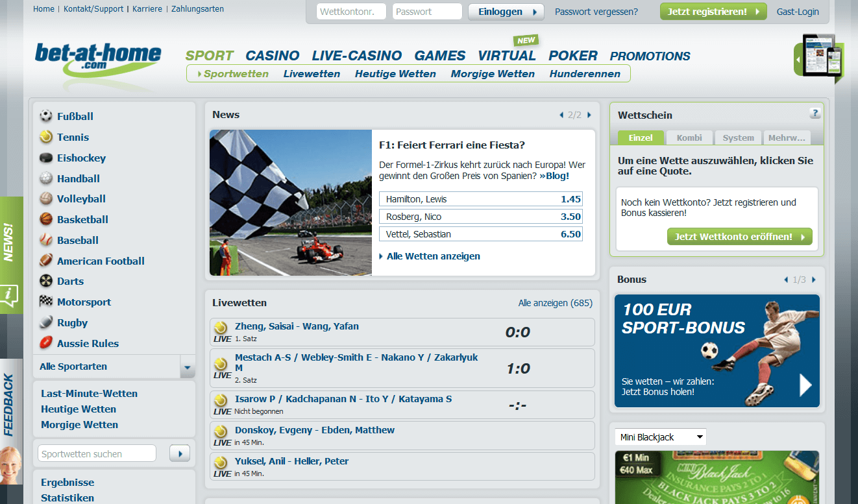Click the Eishockey puck icon
Image resolution: width=858 pixels, height=504 pixels.
point(46,158)
